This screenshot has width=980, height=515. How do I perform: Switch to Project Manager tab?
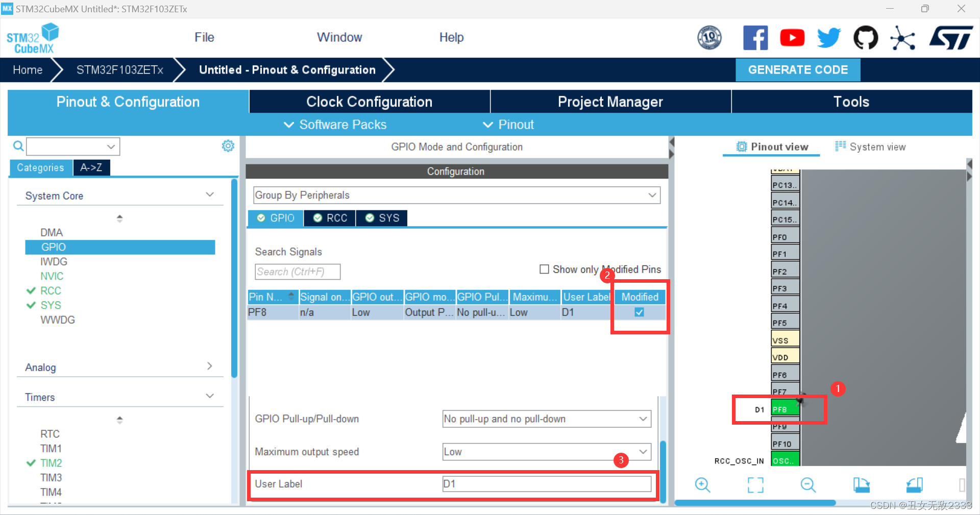610,102
